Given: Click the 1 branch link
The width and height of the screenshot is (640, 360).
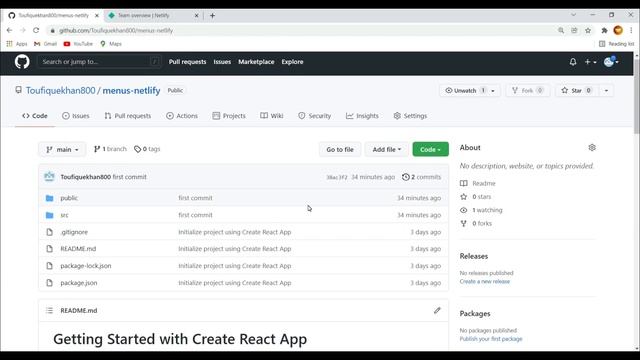Looking at the screenshot, I should 110,149.
